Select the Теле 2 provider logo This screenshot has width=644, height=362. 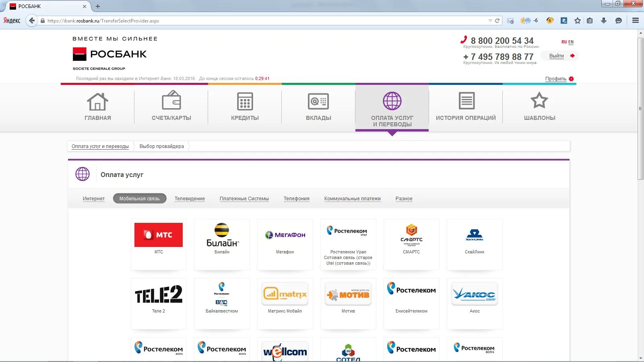click(x=159, y=294)
